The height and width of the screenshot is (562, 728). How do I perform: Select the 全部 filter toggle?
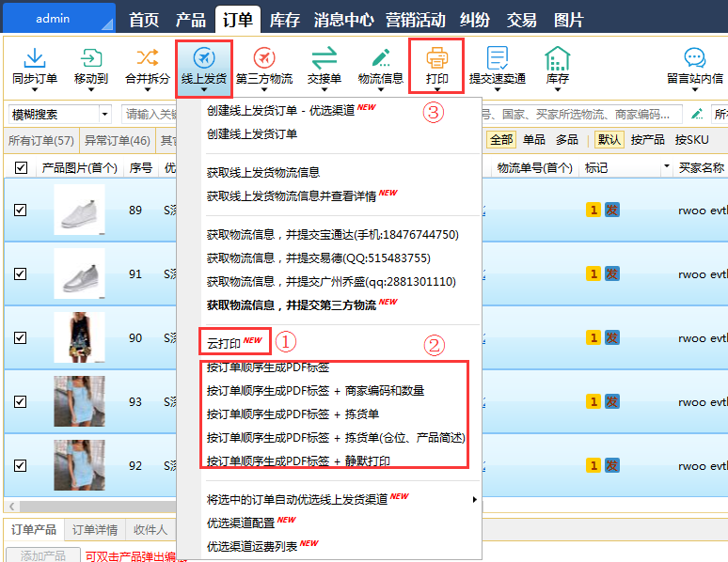501,140
